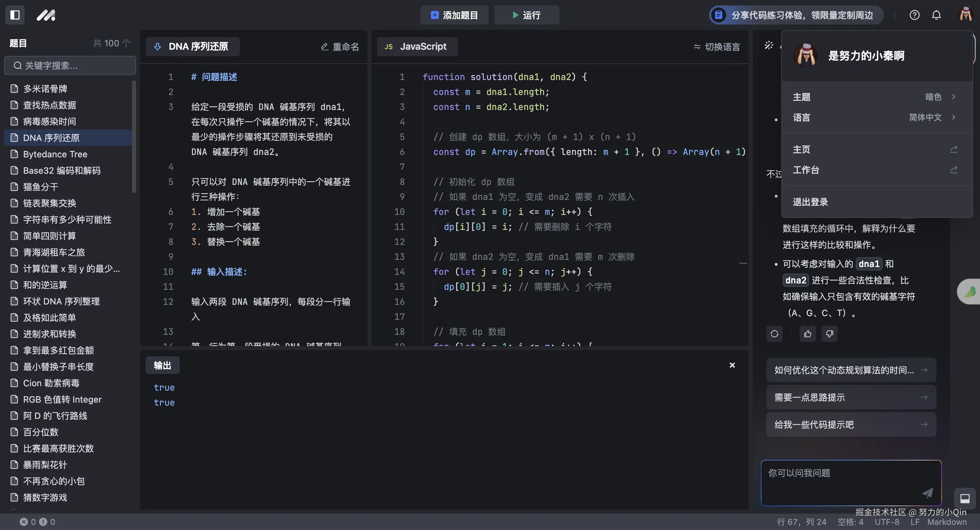
Task: Open the switch language selector
Action: coord(717,46)
